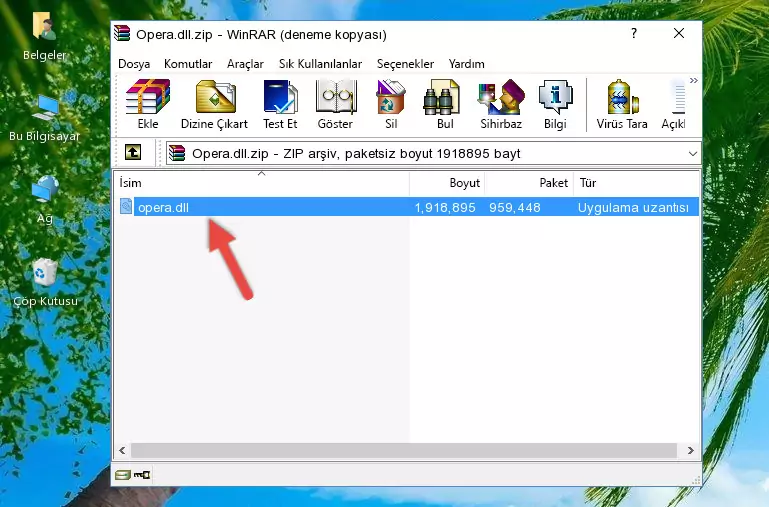Open the Yardım menu

pyautogui.click(x=466, y=64)
